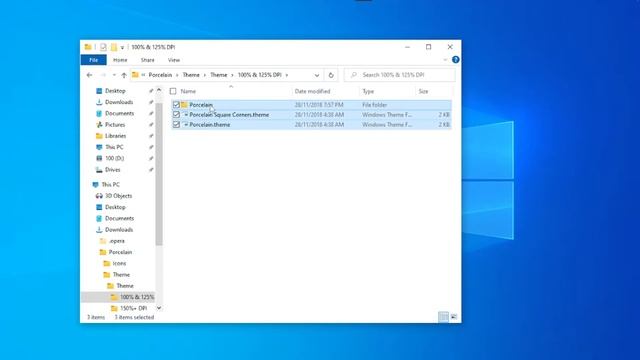Screen dimensions: 640x360
Task: Click the Search 100% & 125% DPI box
Action: coord(400,75)
